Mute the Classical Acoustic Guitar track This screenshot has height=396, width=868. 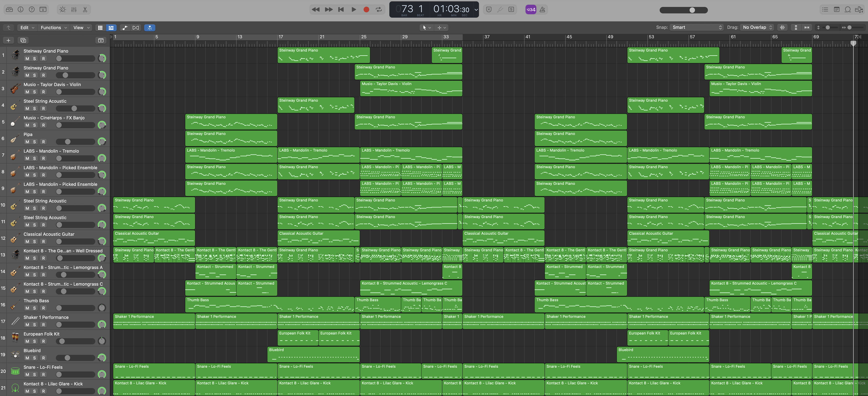[x=27, y=241]
